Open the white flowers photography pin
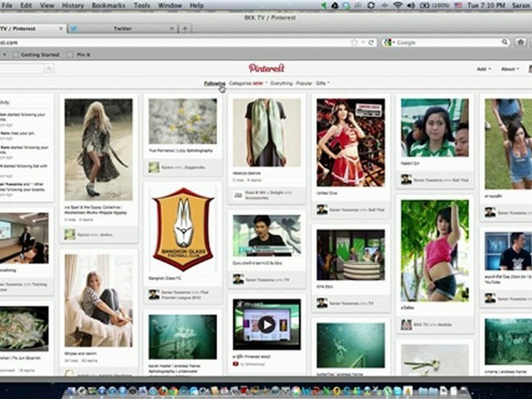This screenshot has height=399, width=532. click(x=183, y=121)
